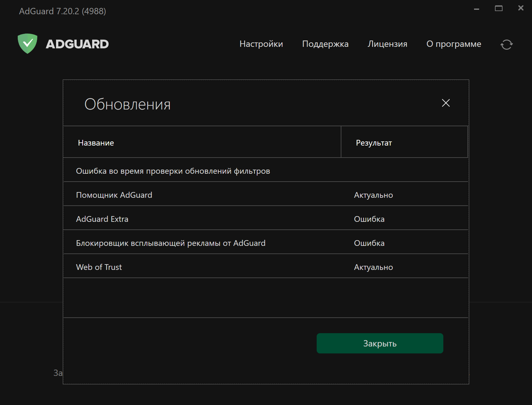Close the Обновления dialog with X
The height and width of the screenshot is (405, 532).
click(446, 103)
